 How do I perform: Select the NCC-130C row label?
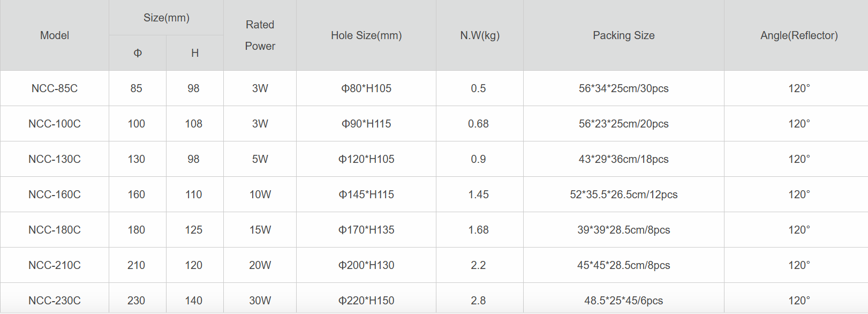55,159
